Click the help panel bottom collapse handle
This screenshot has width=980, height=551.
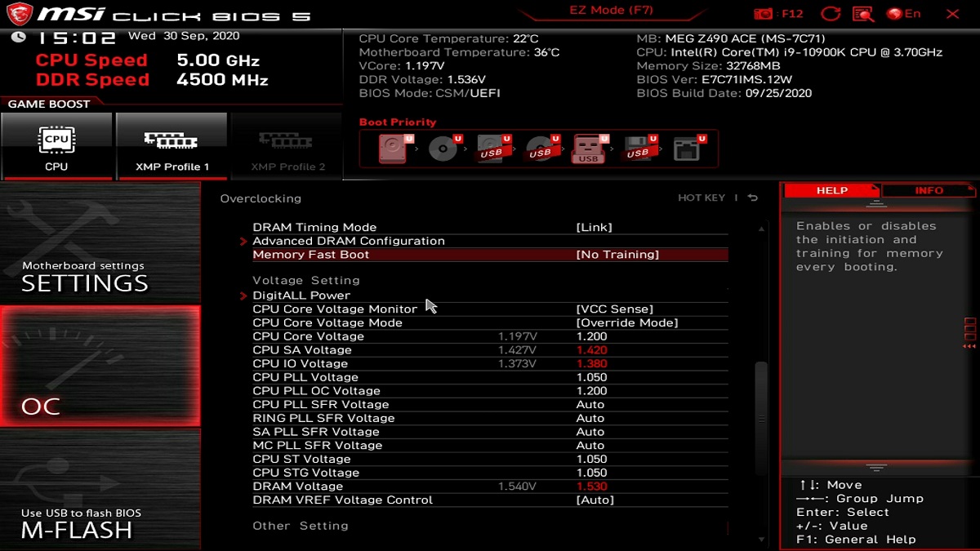pos(876,468)
